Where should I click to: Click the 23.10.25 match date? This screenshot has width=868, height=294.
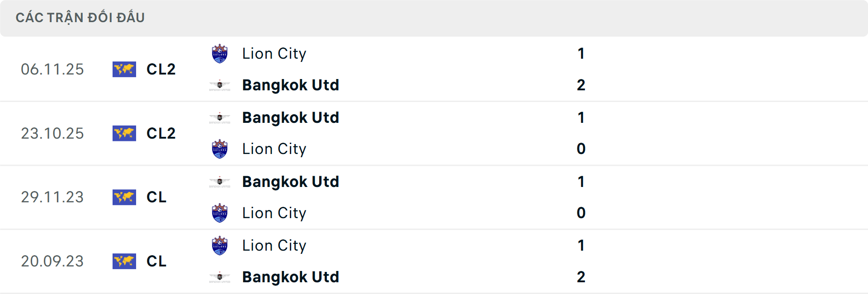pos(52,134)
